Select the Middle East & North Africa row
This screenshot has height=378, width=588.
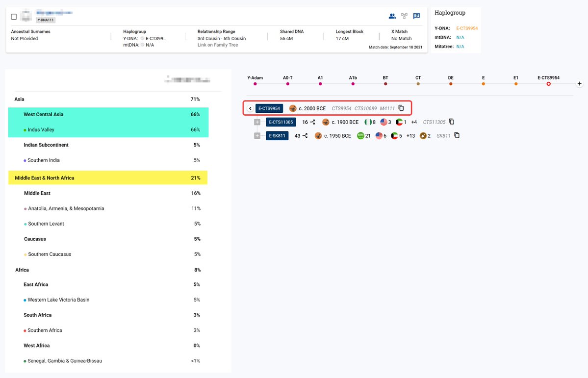pyautogui.click(x=108, y=178)
